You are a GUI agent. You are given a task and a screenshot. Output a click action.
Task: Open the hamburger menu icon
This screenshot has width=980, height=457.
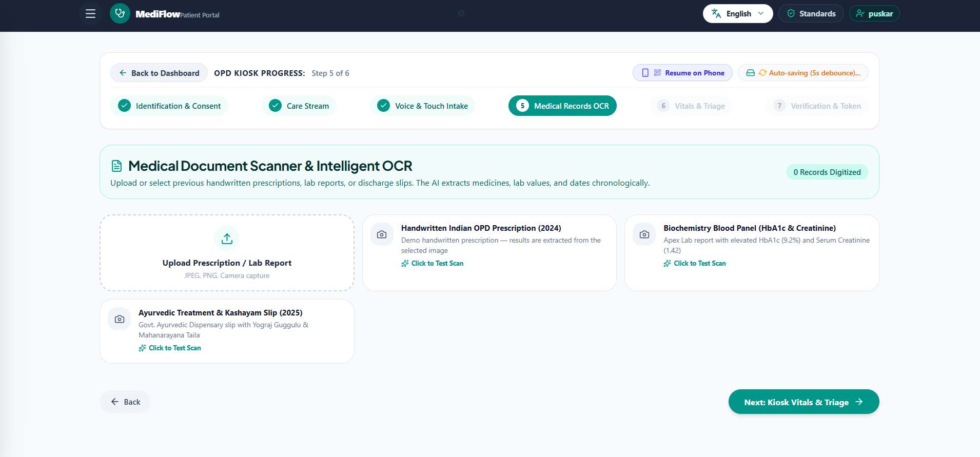coord(90,14)
